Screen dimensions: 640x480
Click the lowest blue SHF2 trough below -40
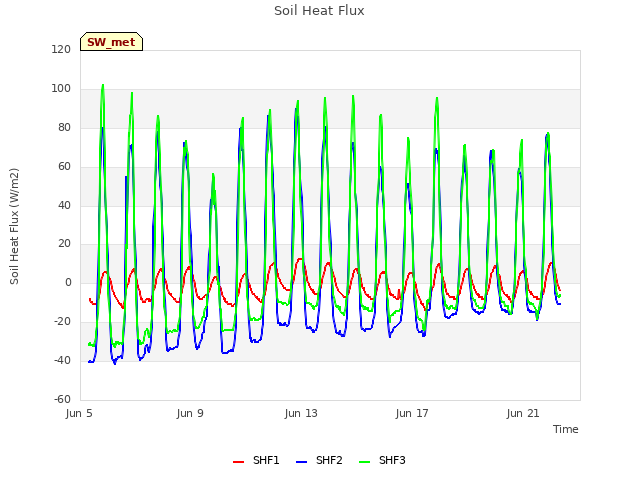pyautogui.click(x=115, y=363)
